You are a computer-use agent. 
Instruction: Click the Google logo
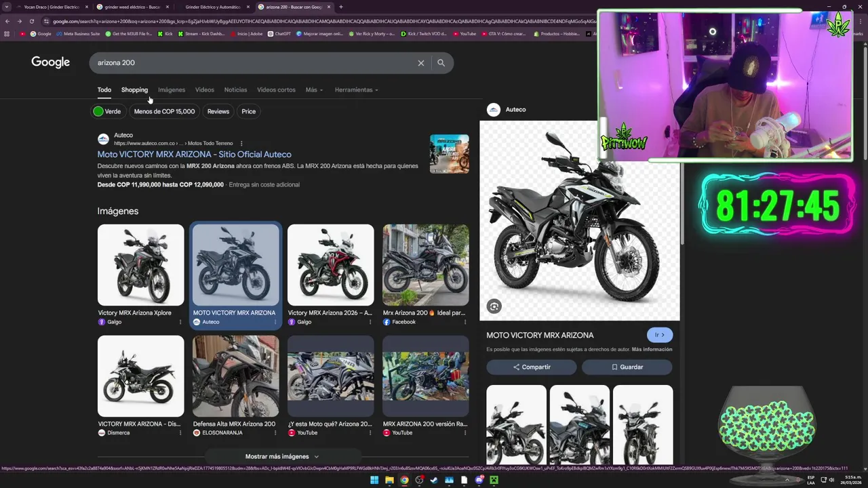click(51, 62)
